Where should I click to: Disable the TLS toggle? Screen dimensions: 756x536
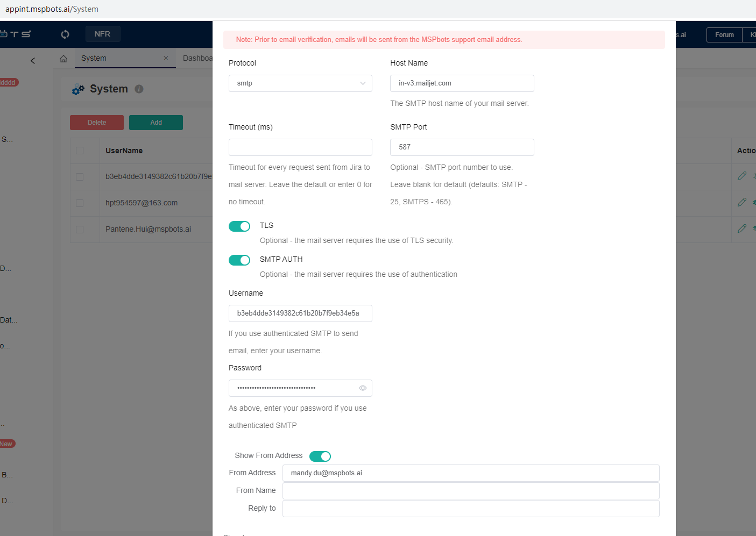239,226
